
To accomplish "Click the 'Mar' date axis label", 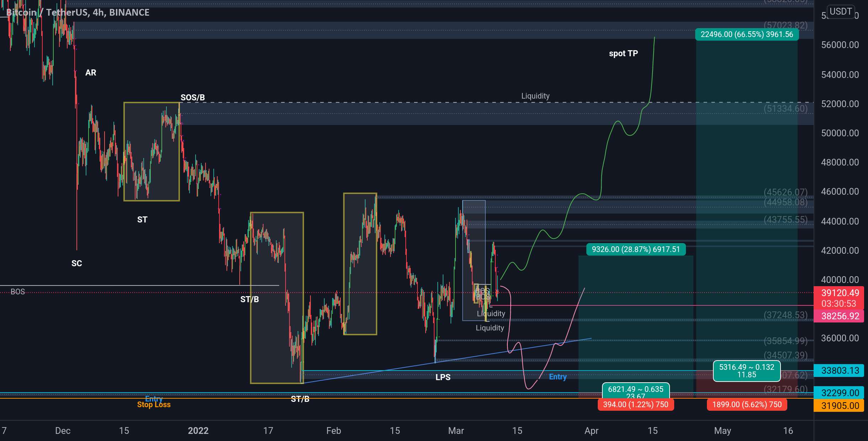I will (x=456, y=431).
